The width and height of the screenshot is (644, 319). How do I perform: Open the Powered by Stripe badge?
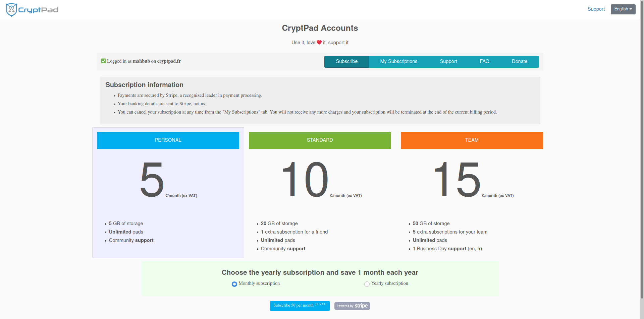point(352,306)
